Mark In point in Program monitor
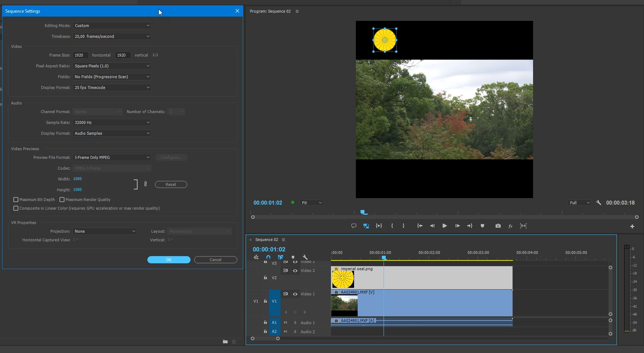Viewport: 644px width, 353px height. point(392,226)
